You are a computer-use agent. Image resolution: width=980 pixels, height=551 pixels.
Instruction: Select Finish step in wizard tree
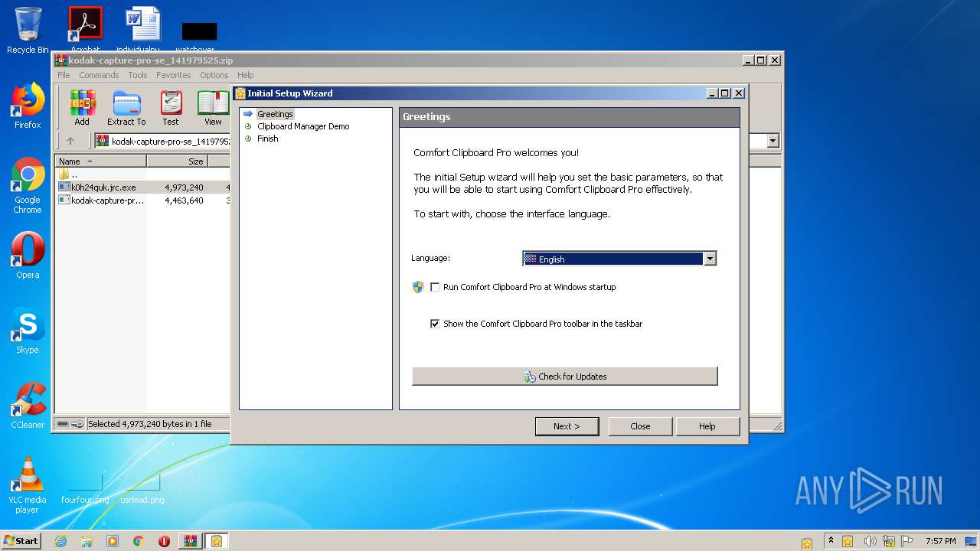click(268, 139)
